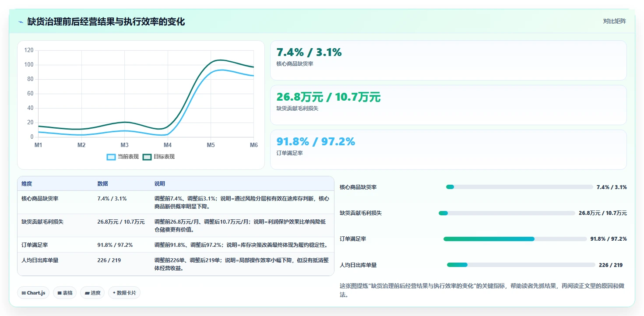Toggle the 目标表现 legend item
The width and height of the screenshot is (644, 316).
point(158,157)
